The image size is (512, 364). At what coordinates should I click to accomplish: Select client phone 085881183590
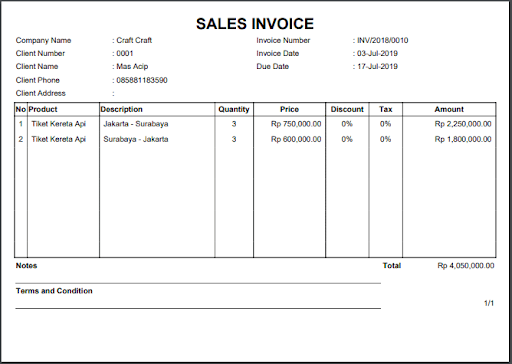point(142,80)
